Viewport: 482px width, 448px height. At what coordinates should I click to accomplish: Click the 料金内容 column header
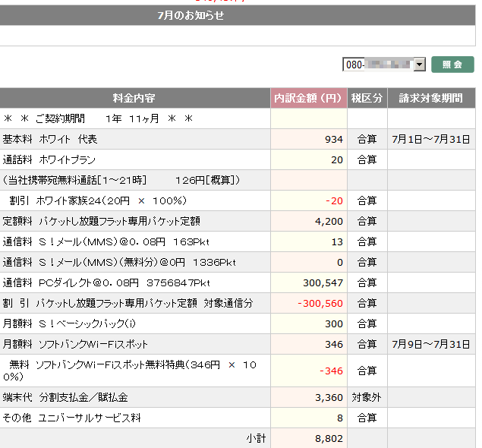point(134,98)
